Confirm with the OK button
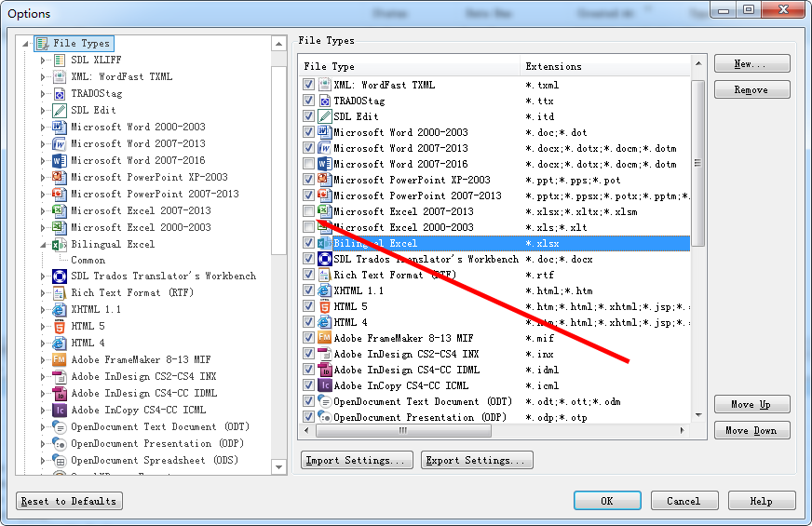The image size is (812, 526). coord(607,501)
